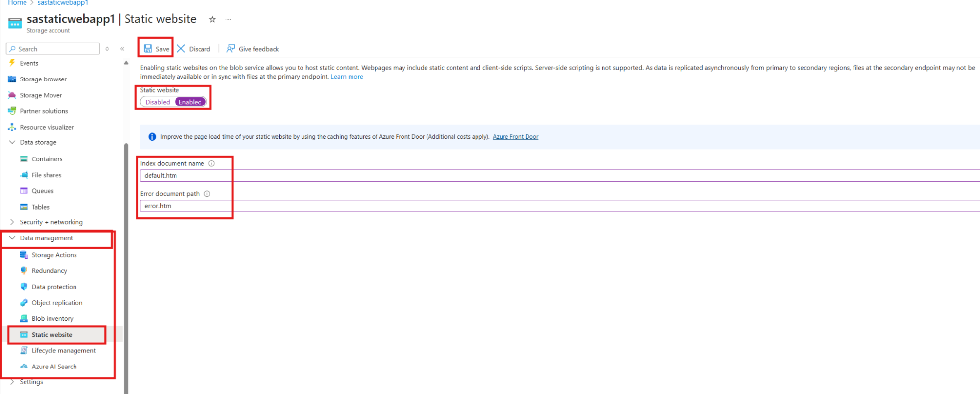Open File shares in the sidebar
Image resolution: width=980 pixels, height=394 pixels.
click(x=47, y=175)
